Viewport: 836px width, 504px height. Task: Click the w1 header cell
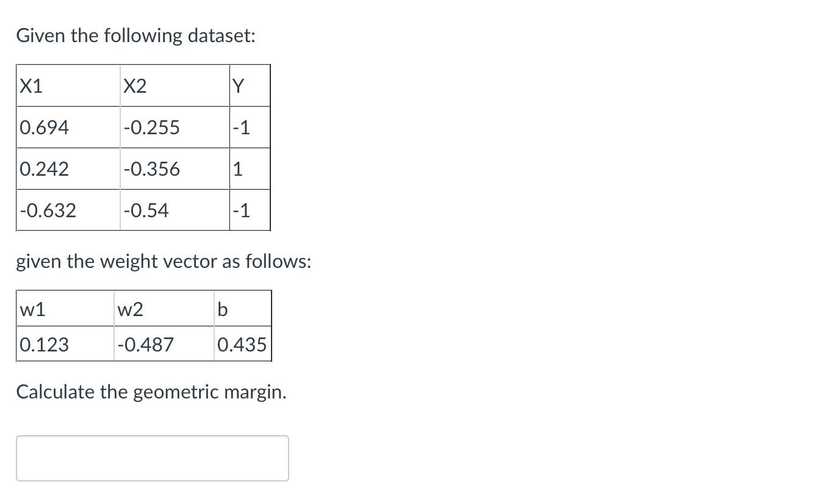pos(65,309)
